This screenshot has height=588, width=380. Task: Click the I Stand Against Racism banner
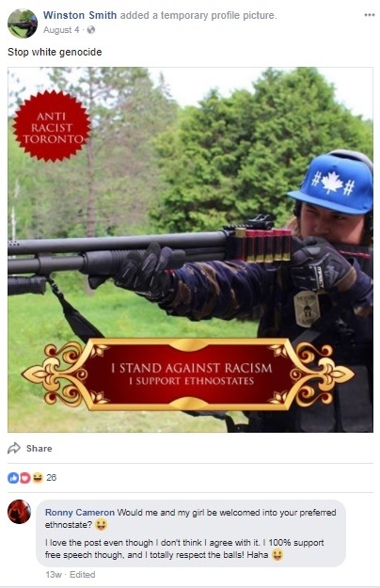pyautogui.click(x=188, y=373)
